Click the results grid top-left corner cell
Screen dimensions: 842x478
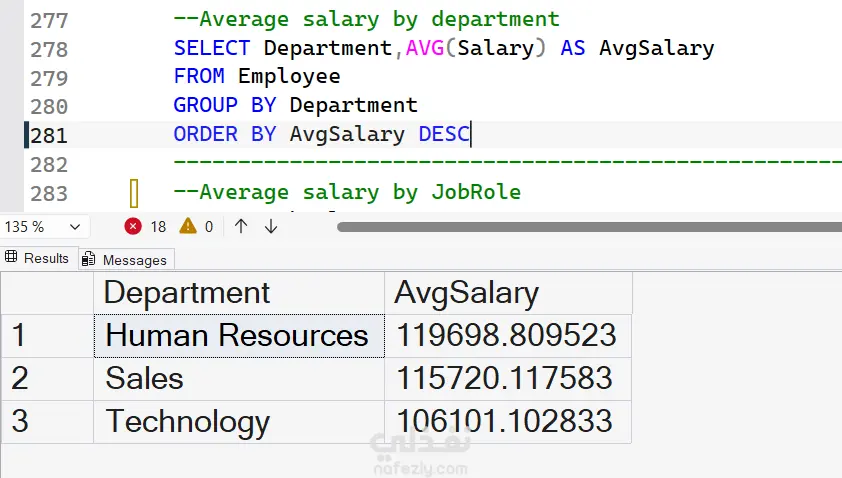click(x=47, y=293)
